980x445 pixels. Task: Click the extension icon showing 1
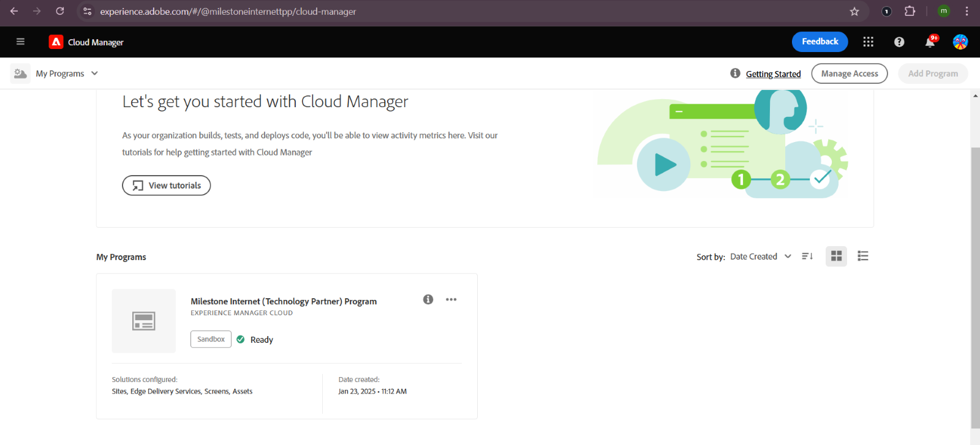[x=886, y=11]
